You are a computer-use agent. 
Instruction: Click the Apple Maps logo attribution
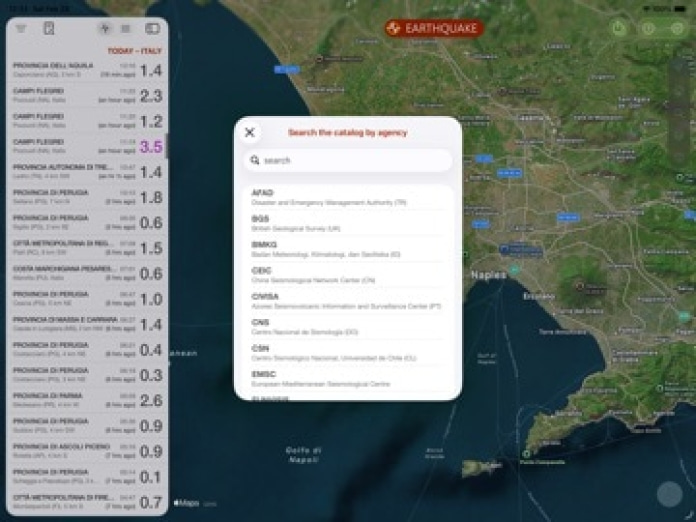(x=186, y=503)
